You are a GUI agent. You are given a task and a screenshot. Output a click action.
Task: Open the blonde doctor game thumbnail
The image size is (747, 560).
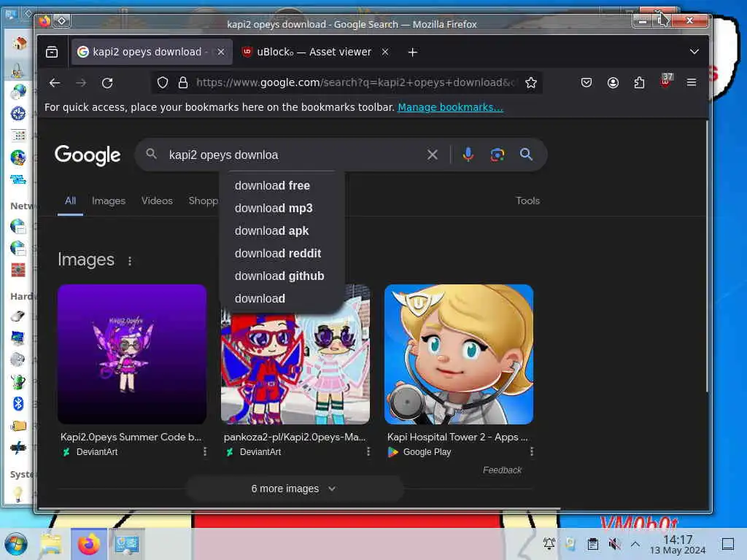459,354
